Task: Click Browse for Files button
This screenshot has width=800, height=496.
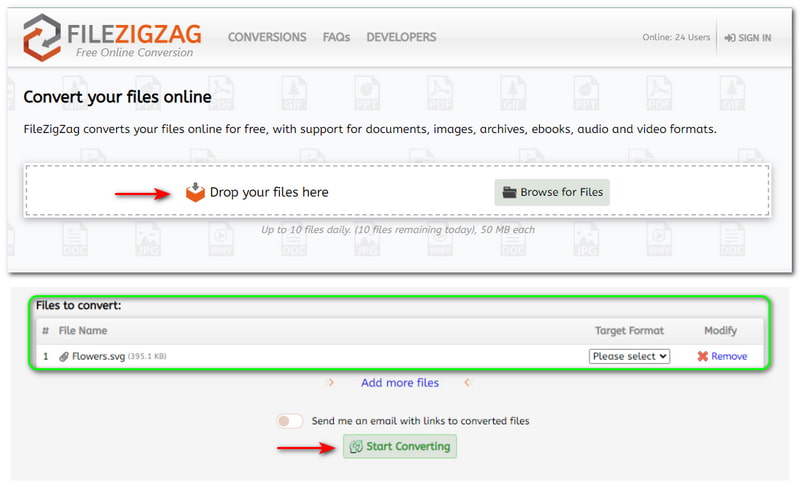Action: click(552, 192)
